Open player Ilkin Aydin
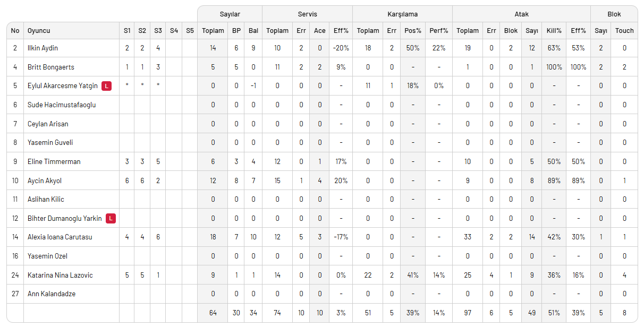Viewport: 644px width, 327px height. [43, 48]
